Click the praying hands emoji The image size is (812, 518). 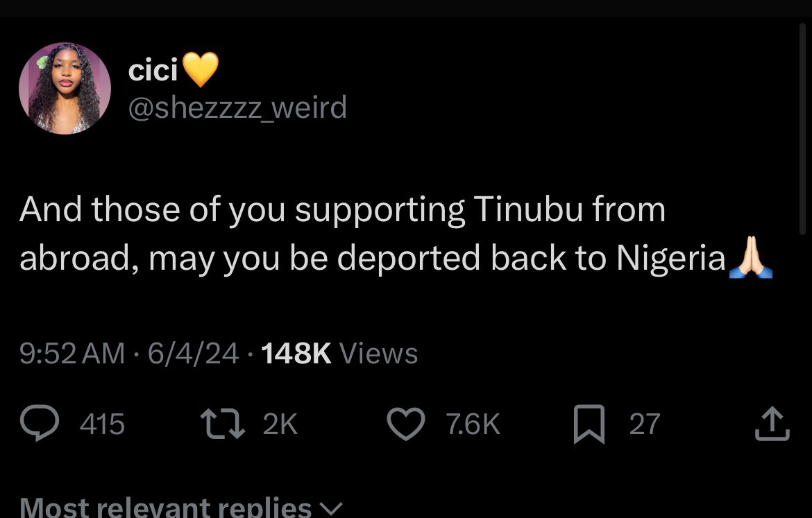pyautogui.click(x=750, y=257)
